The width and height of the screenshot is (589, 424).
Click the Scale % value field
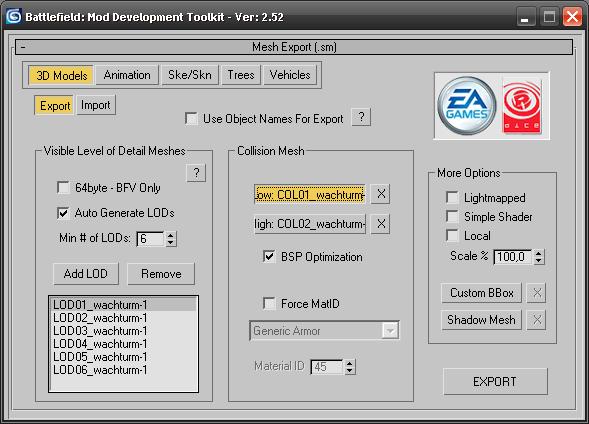(513, 257)
